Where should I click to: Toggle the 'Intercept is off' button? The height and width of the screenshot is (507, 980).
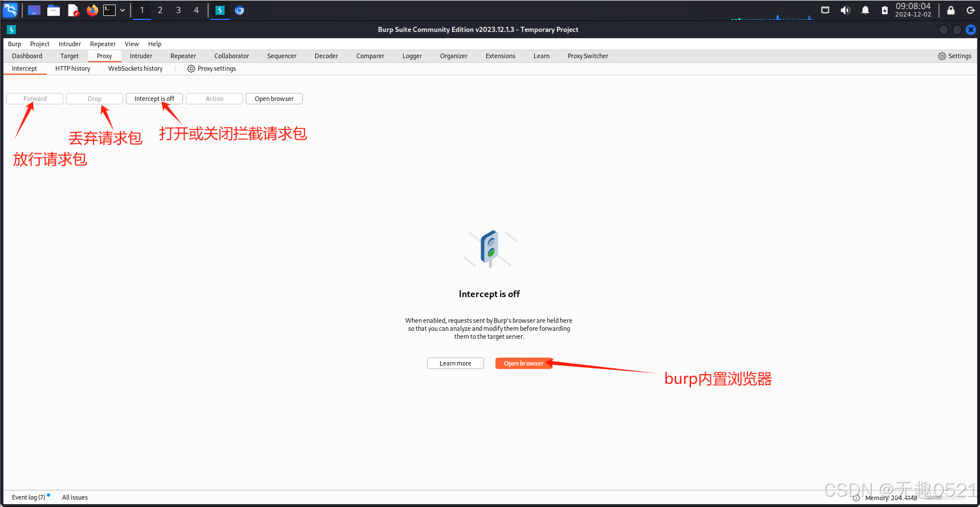tap(154, 99)
